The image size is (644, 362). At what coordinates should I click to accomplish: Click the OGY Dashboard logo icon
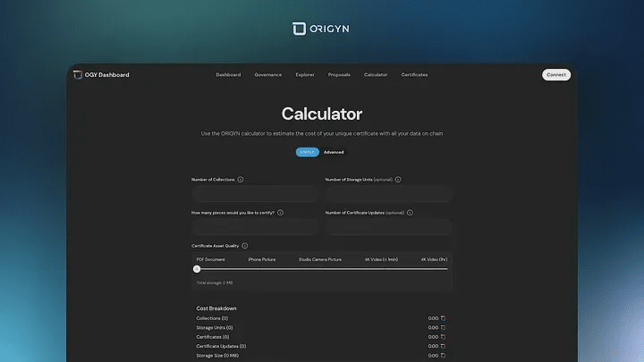pos(78,75)
